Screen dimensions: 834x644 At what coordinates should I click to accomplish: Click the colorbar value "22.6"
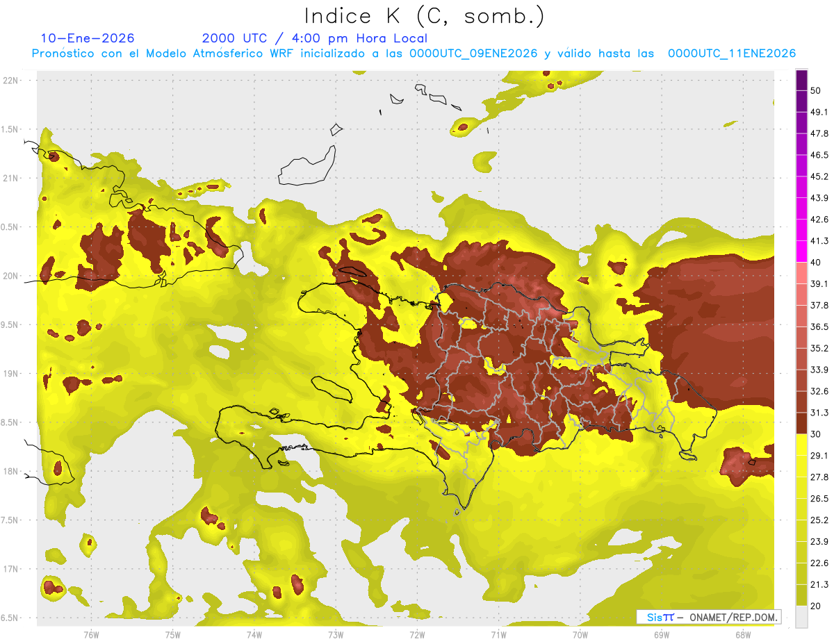point(819,563)
